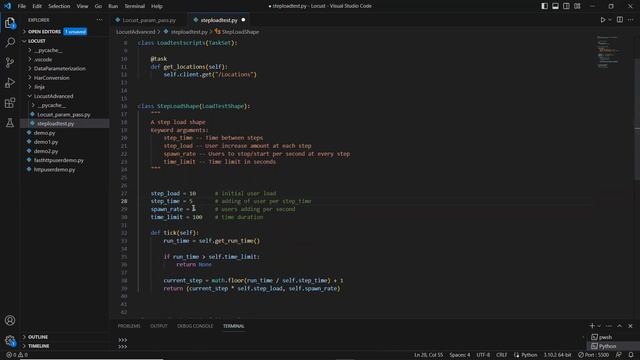Screen dimensions: 640x360
Task: Split editor right icon
Action: 620,20
